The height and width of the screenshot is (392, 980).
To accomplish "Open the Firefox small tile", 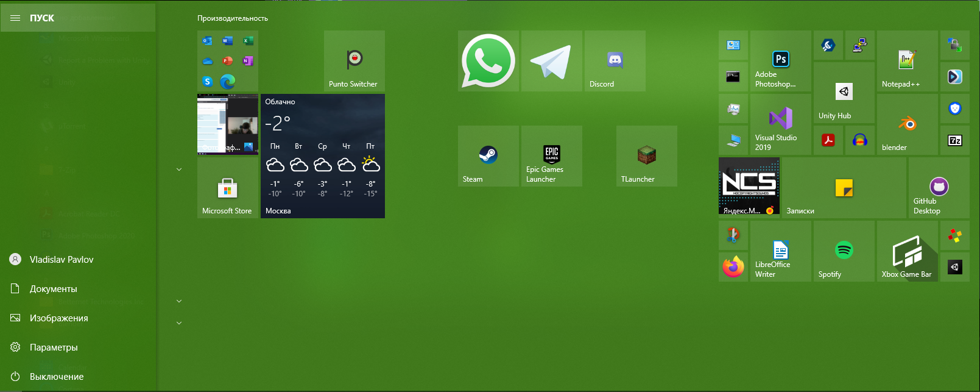I will [x=733, y=267].
